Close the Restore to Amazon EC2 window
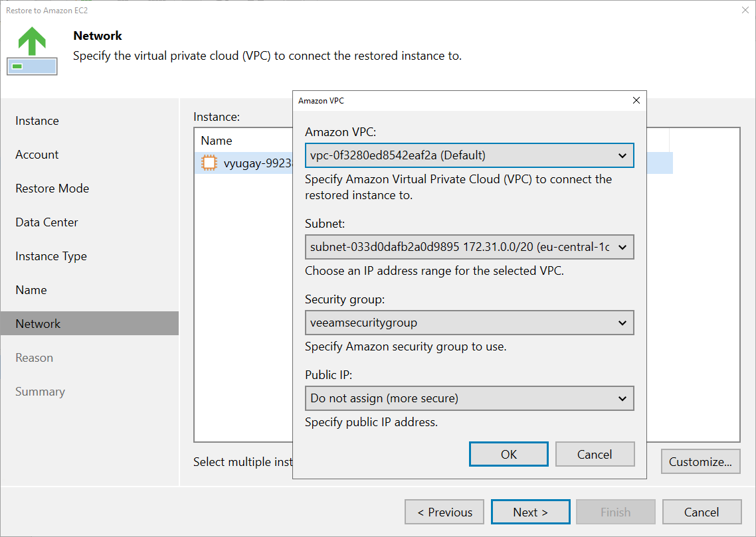Viewport: 756px width, 537px height. (745, 10)
